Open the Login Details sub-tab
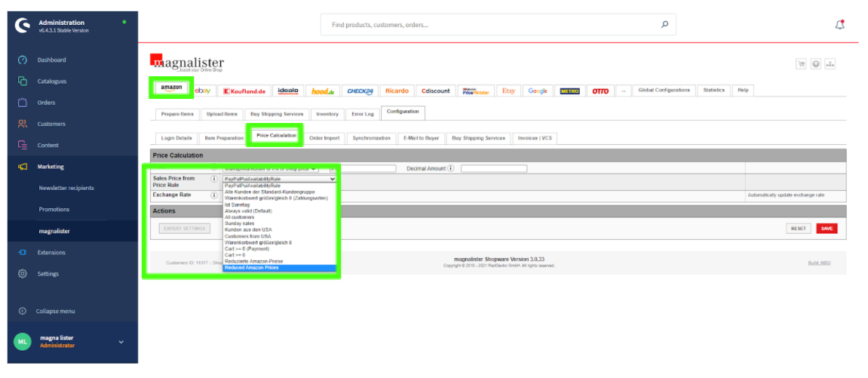This screenshot has width=868, height=378. click(x=176, y=138)
